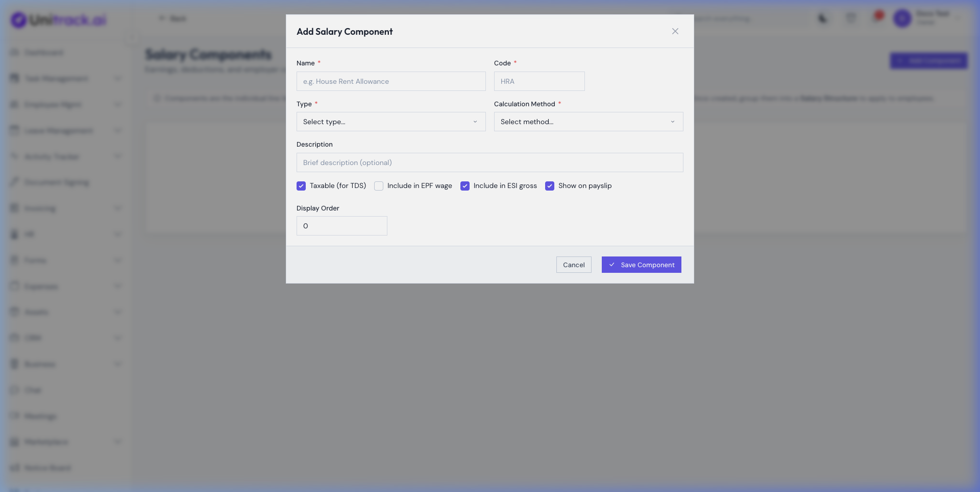
Task: Open the HR section in the sidebar
Action: click(29, 234)
